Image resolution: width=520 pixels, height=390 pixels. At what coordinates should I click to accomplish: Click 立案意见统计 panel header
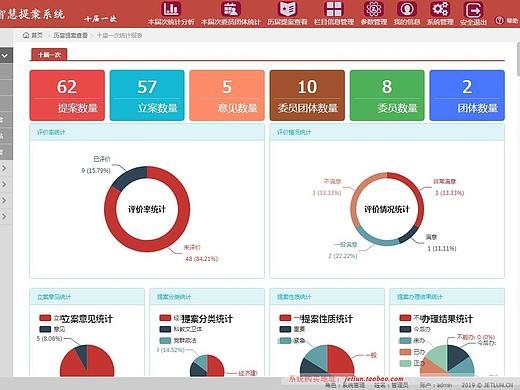(x=87, y=297)
